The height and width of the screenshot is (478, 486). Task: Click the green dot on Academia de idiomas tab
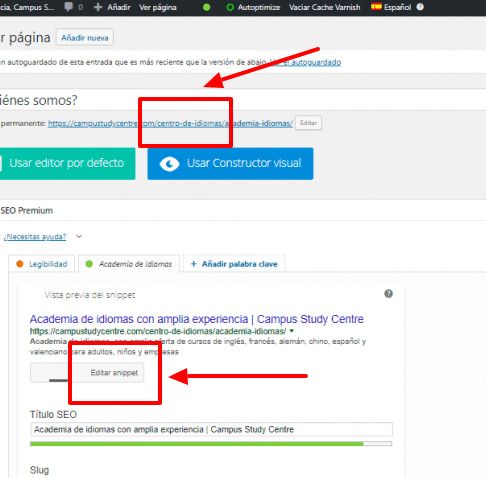pyautogui.click(x=89, y=264)
